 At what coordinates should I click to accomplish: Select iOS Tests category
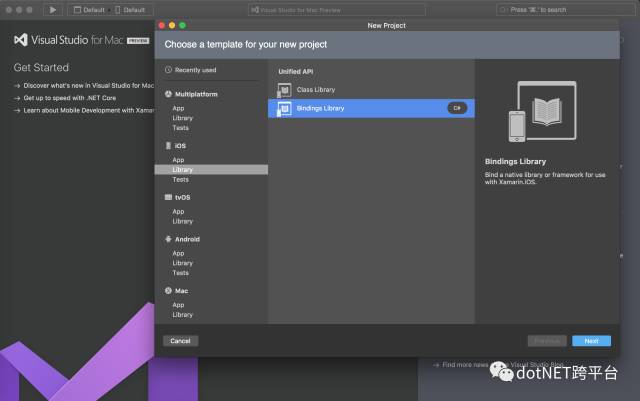180,180
